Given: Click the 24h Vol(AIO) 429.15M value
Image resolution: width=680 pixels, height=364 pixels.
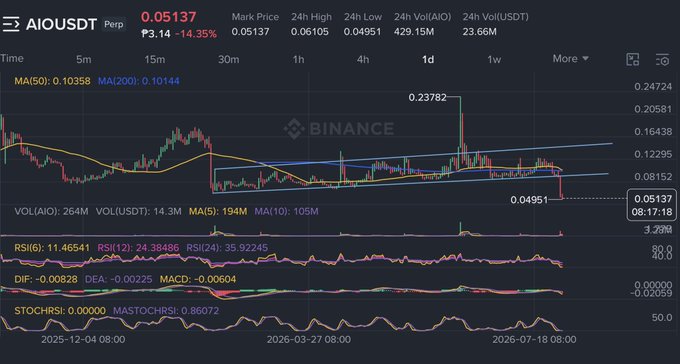Looking at the screenshot, I should point(415,32).
